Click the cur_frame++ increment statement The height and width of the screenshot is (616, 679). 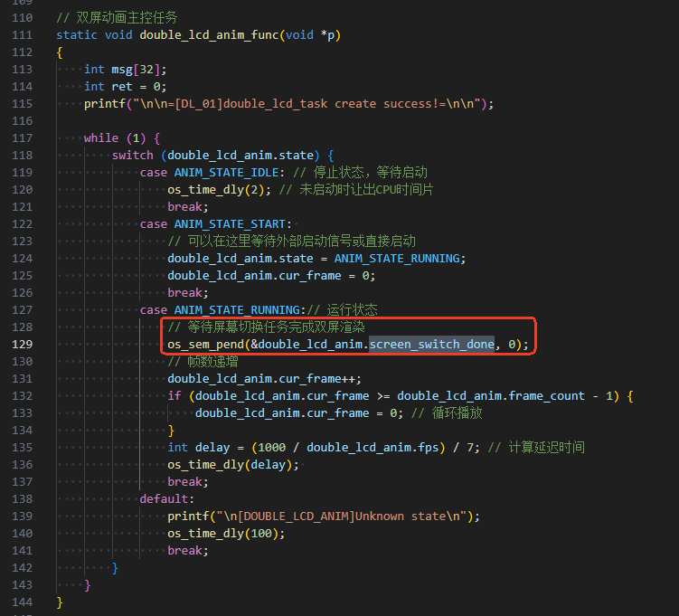click(x=264, y=379)
